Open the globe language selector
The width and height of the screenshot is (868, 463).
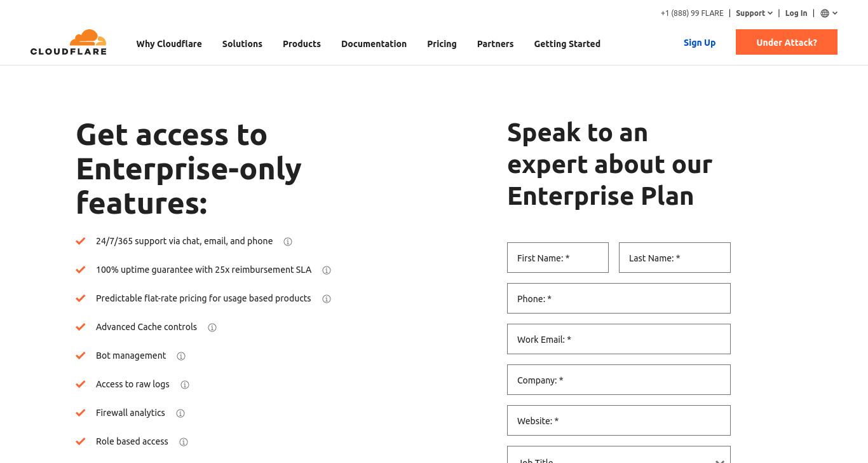(829, 13)
